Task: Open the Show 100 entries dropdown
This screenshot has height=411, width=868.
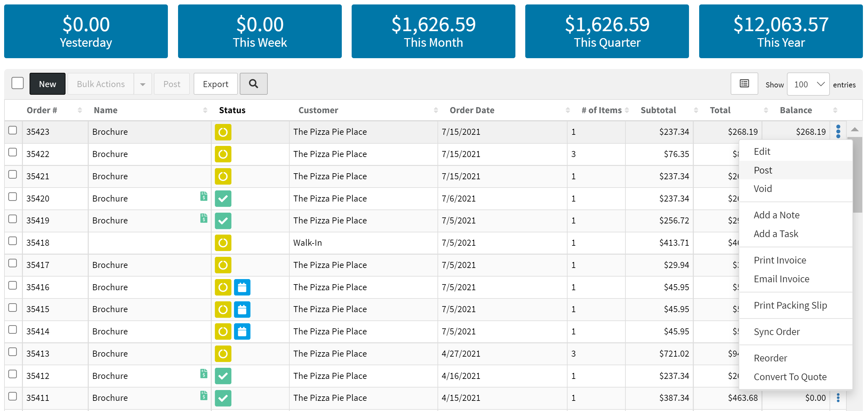Action: (x=808, y=84)
